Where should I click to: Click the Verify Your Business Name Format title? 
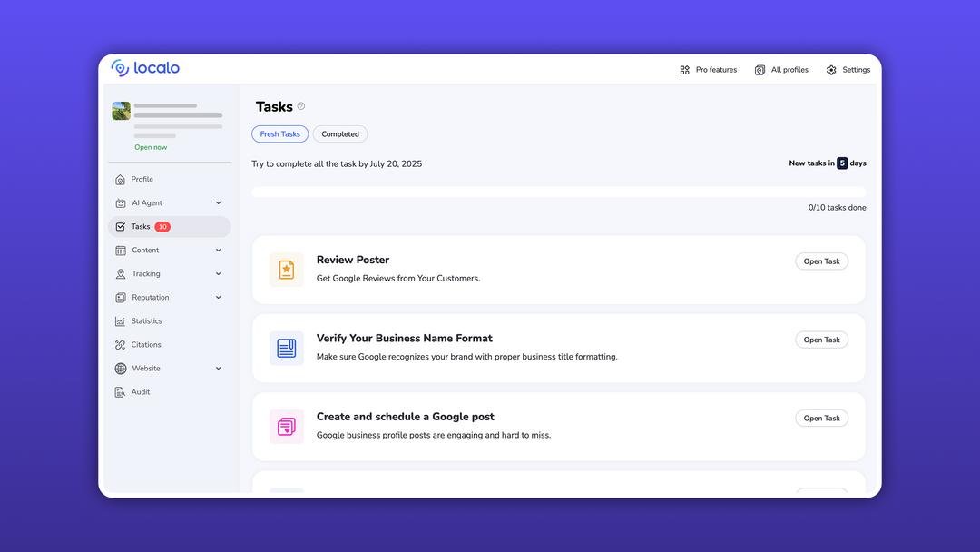(x=405, y=339)
